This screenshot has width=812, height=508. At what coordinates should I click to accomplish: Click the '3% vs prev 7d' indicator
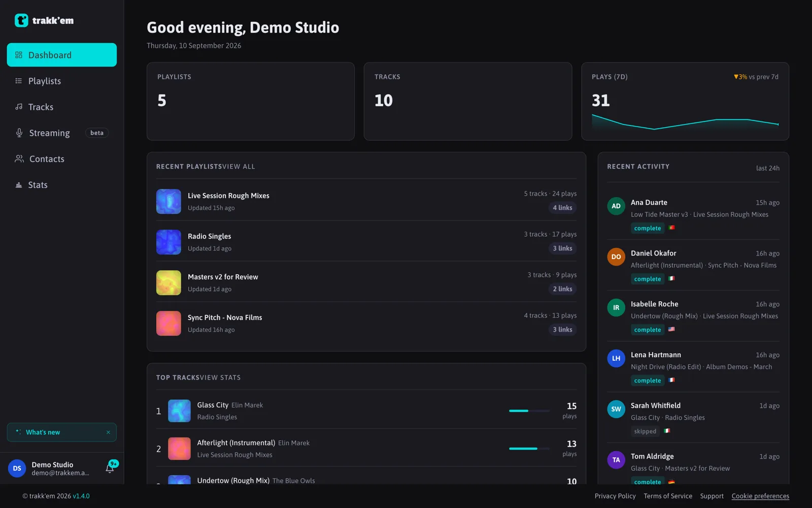(756, 77)
